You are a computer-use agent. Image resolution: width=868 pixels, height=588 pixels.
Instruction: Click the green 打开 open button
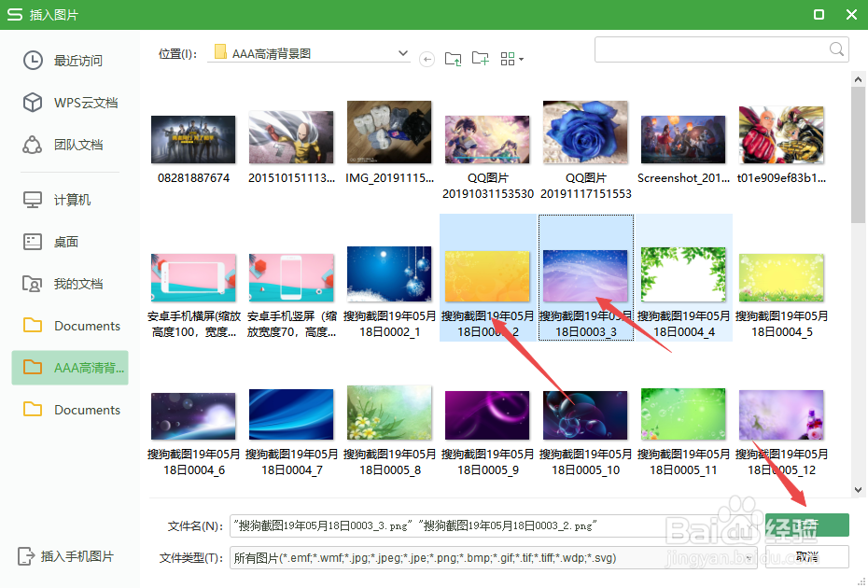[x=809, y=525]
